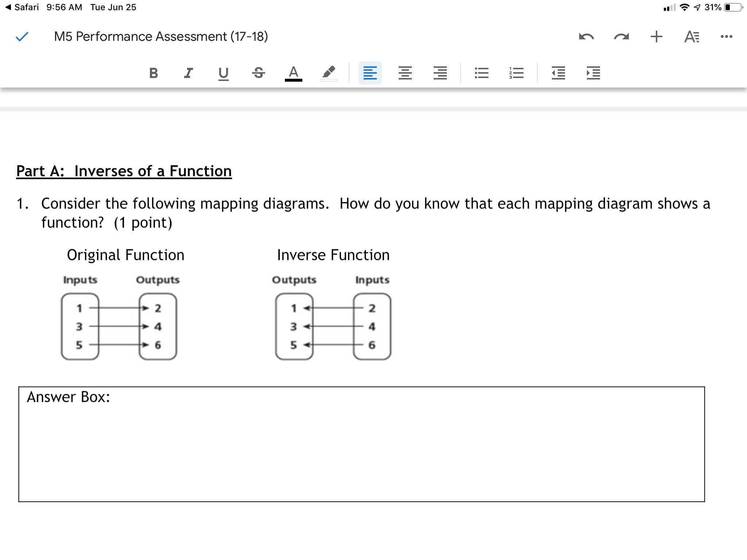Select the highlight color marker
Viewport: 747px width, 560px height.
328,73
